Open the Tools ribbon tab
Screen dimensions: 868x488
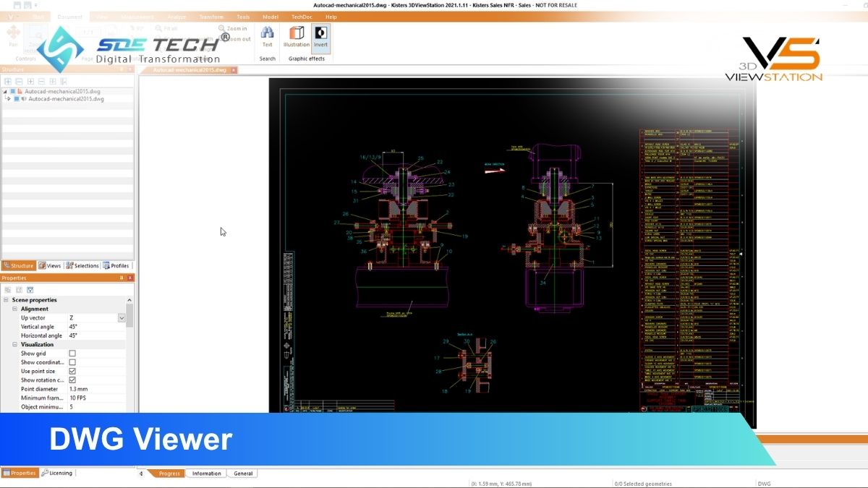pyautogui.click(x=243, y=17)
